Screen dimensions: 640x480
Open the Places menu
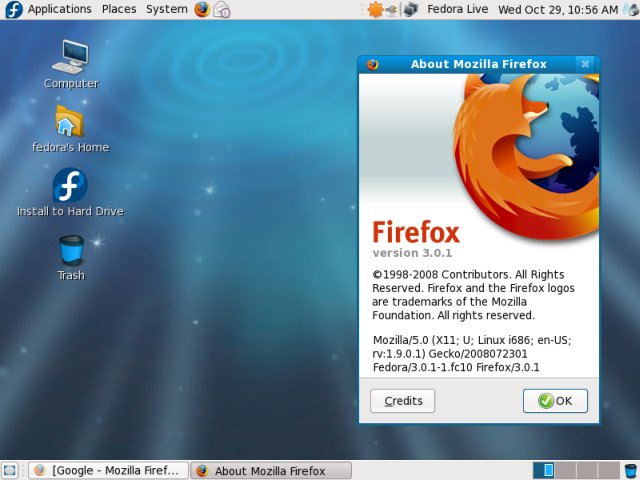[x=119, y=9]
